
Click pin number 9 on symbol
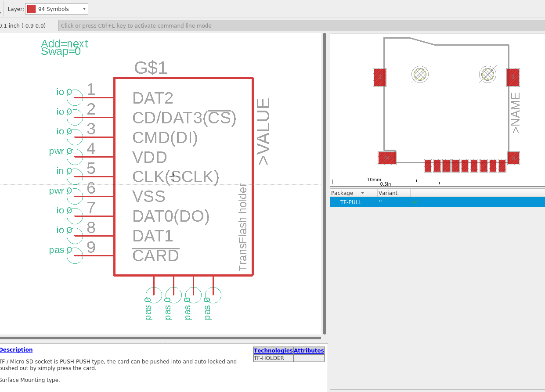pos(91,247)
